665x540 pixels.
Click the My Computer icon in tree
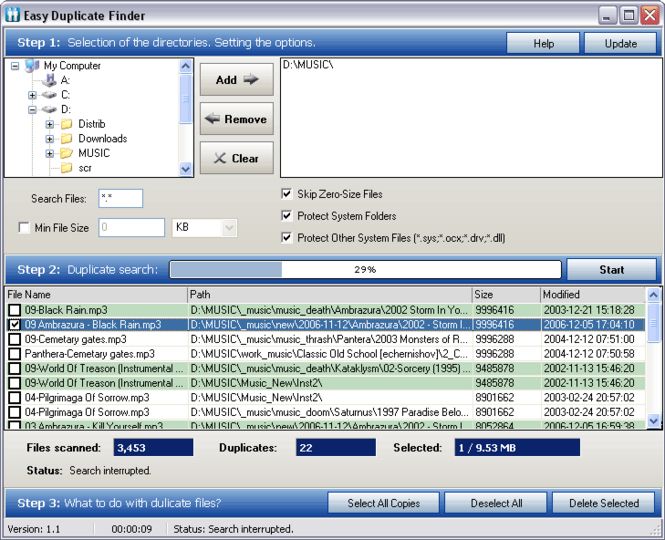click(x=32, y=66)
